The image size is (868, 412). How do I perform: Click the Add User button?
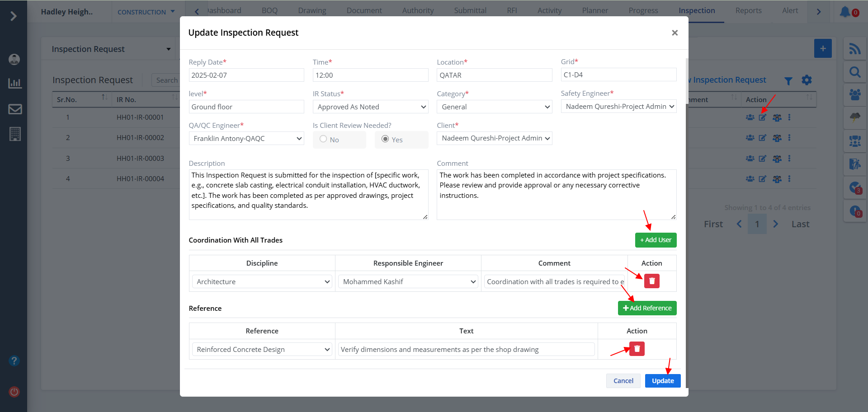pyautogui.click(x=656, y=240)
